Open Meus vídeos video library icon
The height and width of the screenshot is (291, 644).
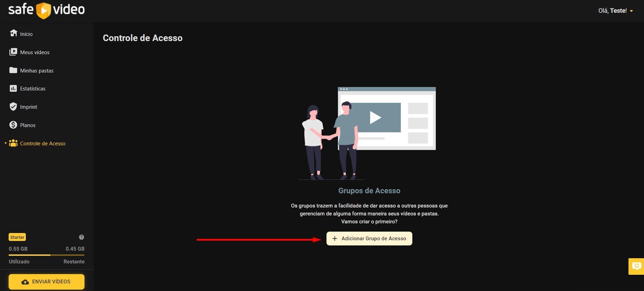coord(13,52)
